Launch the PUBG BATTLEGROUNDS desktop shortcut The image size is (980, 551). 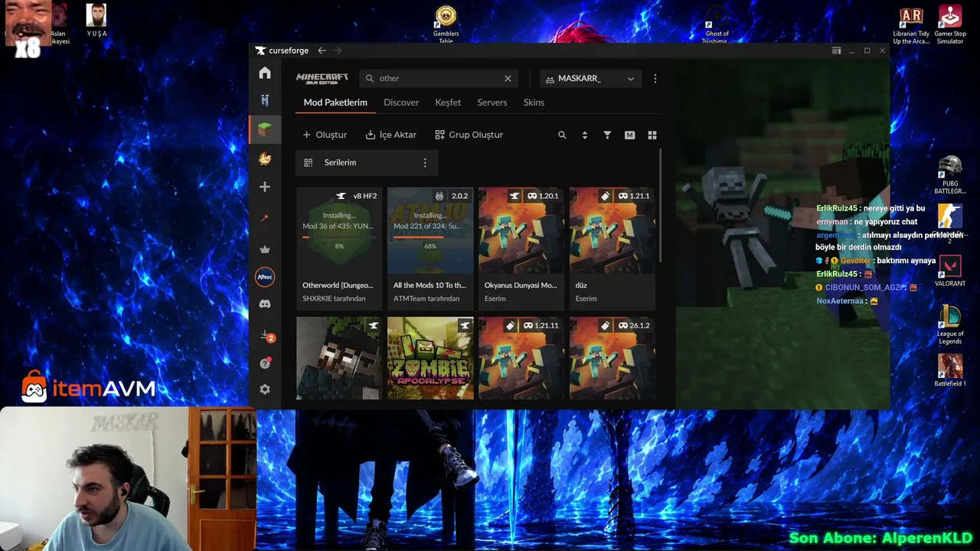tap(950, 175)
